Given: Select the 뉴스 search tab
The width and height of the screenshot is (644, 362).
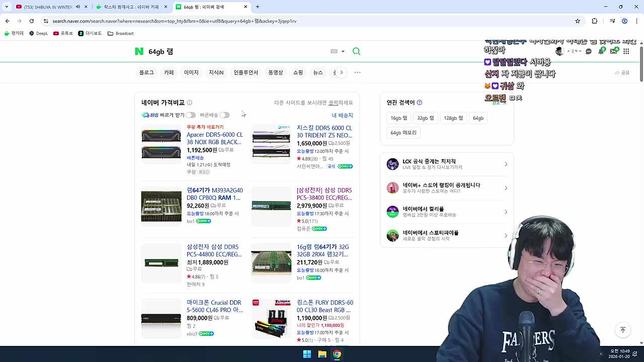Looking at the screenshot, I should point(318,72).
